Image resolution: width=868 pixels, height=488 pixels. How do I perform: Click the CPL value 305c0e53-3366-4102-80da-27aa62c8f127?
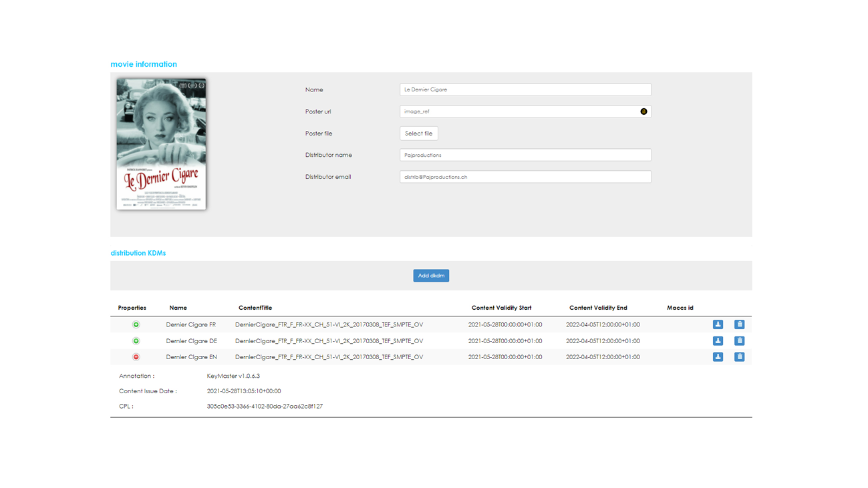click(265, 406)
